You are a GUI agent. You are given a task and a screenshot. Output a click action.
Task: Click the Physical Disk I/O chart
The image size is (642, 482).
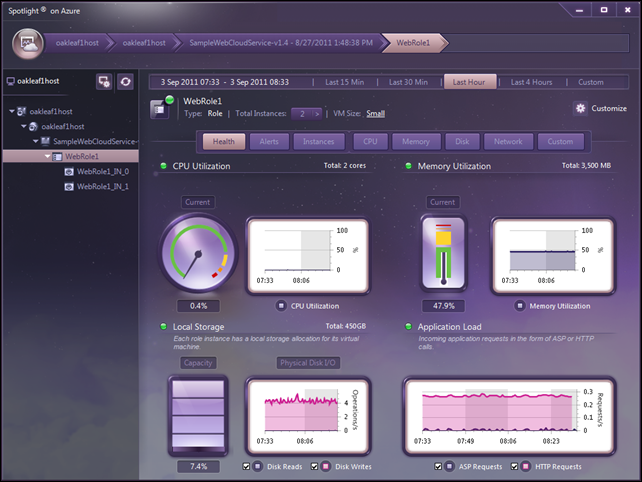pos(308,416)
